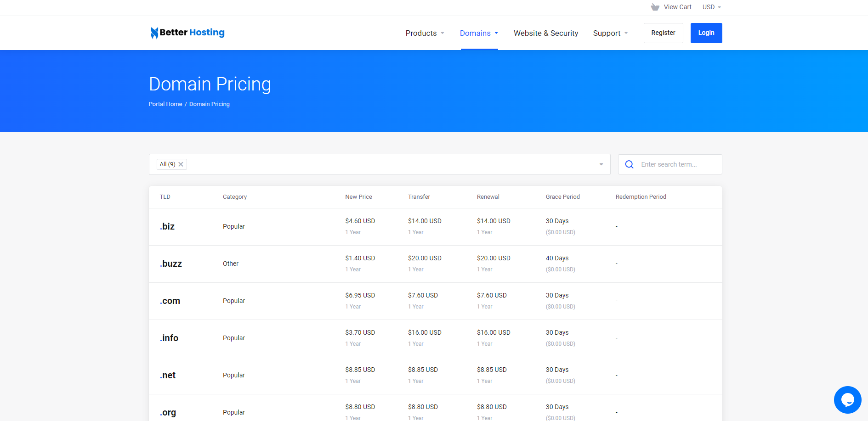Open the Products menu

pyautogui.click(x=421, y=33)
